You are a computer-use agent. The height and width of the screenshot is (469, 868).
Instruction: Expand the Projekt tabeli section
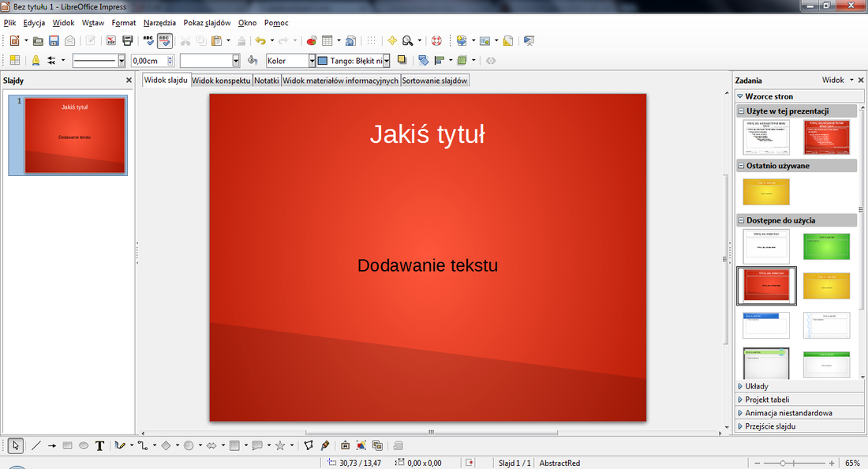tap(740, 400)
